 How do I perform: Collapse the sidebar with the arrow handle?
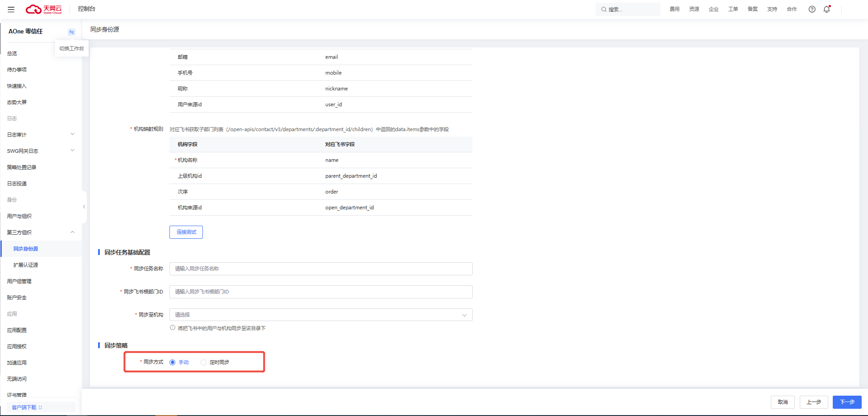point(84,207)
